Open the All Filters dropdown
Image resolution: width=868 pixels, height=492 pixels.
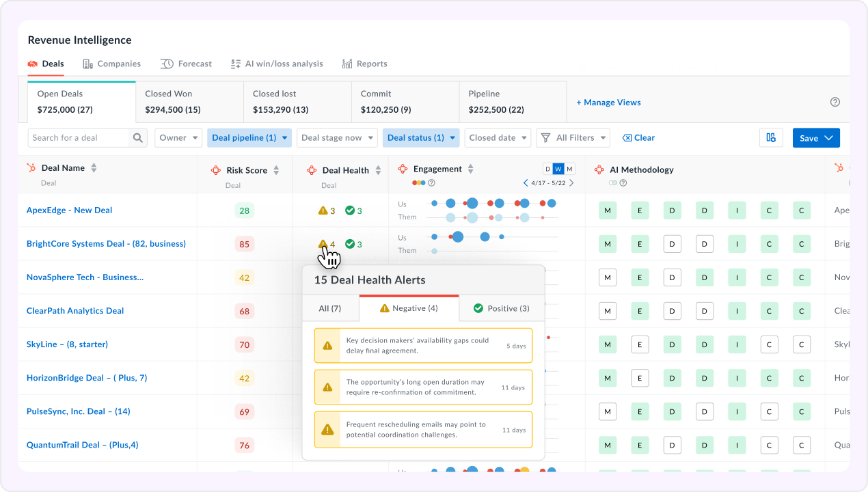pyautogui.click(x=573, y=137)
